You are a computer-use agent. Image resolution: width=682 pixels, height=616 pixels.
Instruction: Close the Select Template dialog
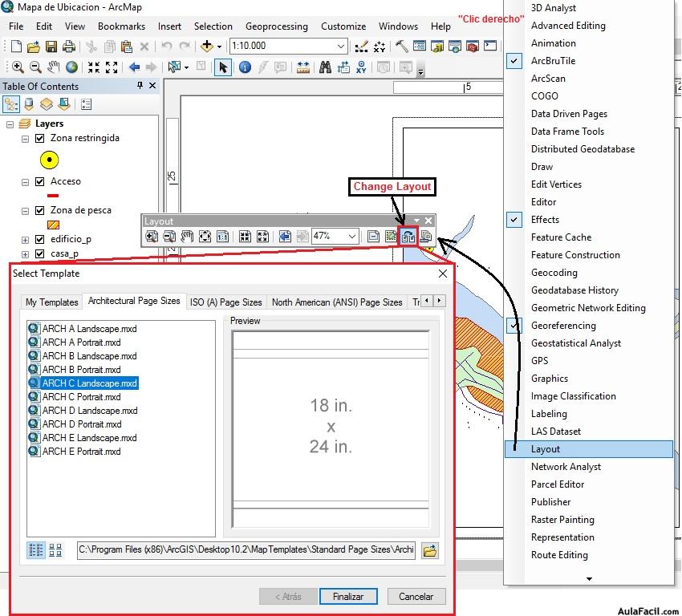443,274
